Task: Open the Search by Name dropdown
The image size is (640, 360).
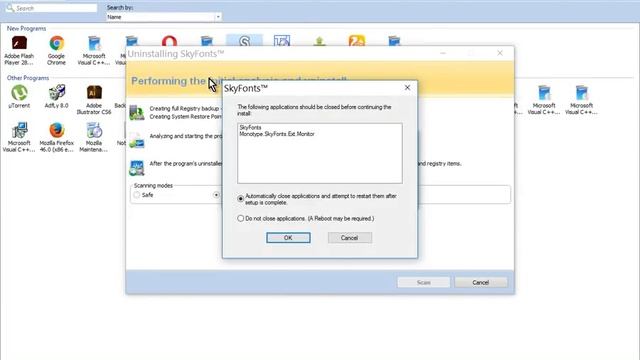Action: (x=218, y=17)
